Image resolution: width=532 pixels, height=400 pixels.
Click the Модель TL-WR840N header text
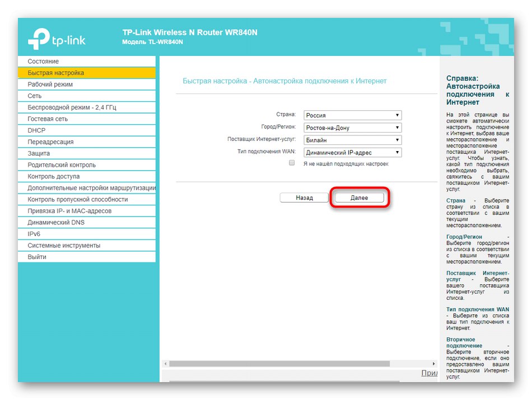[152, 42]
